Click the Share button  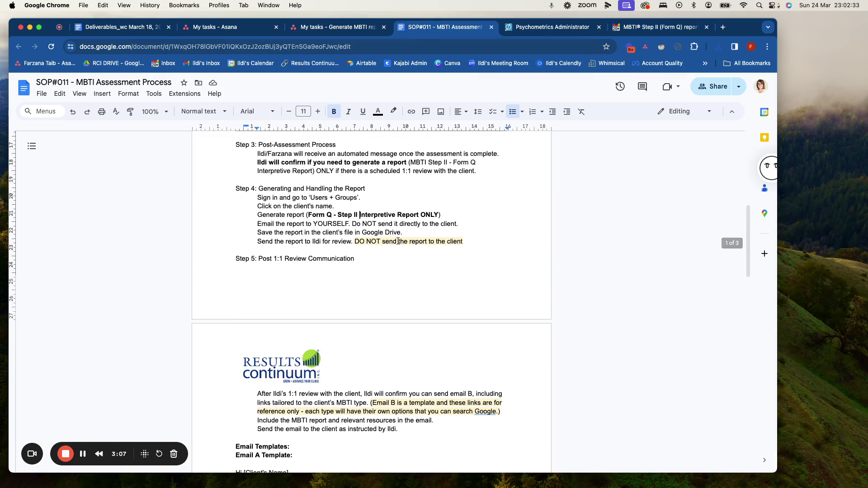tap(712, 86)
